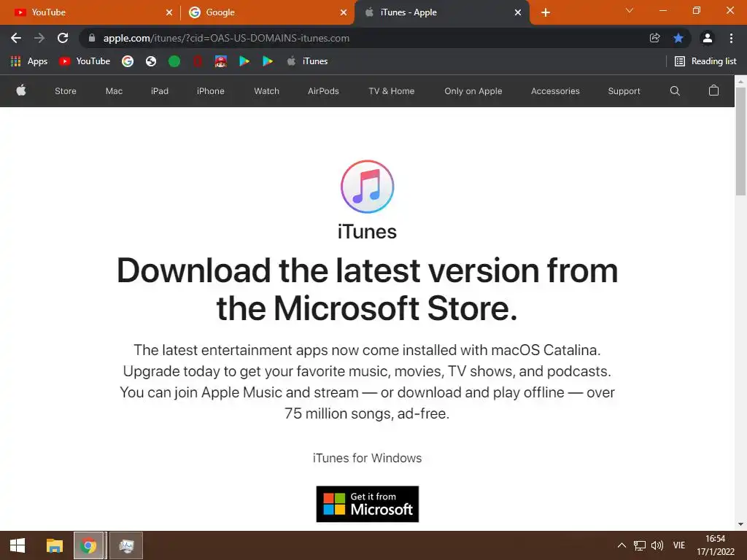Click VIE language indicator

click(x=679, y=545)
